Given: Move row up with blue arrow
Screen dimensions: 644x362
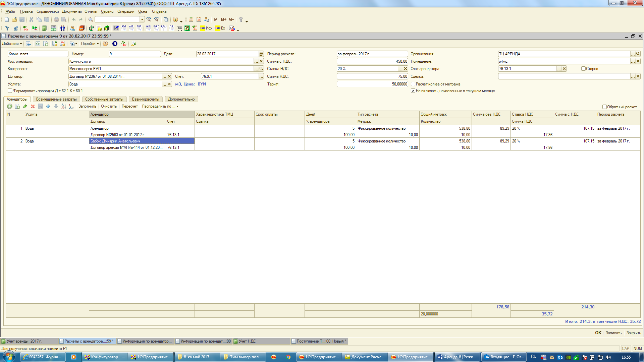Looking at the screenshot, I should 48,106.
